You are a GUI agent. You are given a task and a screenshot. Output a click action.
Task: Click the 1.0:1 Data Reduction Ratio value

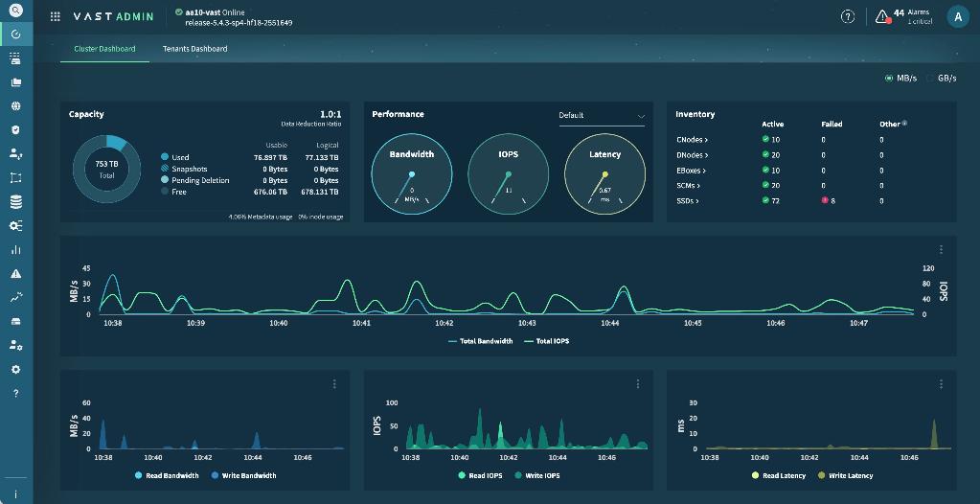click(x=330, y=114)
